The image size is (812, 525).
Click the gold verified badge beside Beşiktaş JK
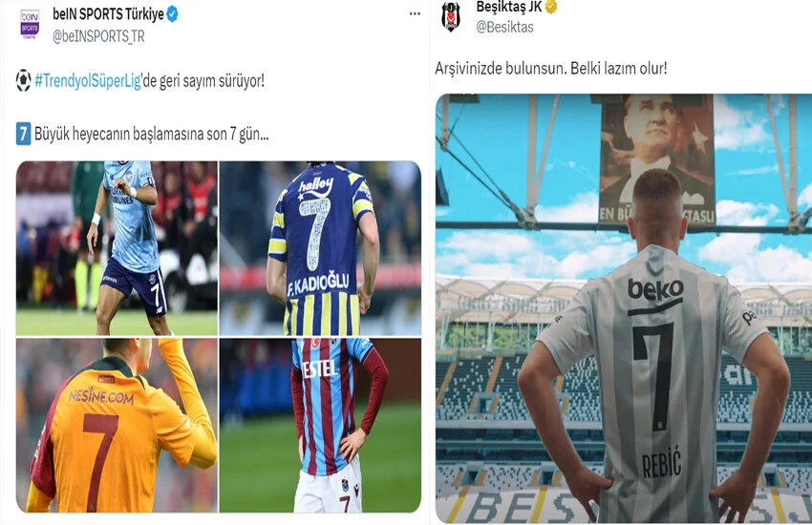click(x=551, y=7)
